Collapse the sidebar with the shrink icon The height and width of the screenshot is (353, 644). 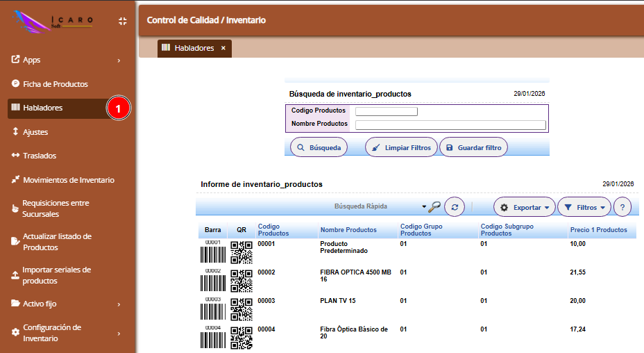coord(122,22)
